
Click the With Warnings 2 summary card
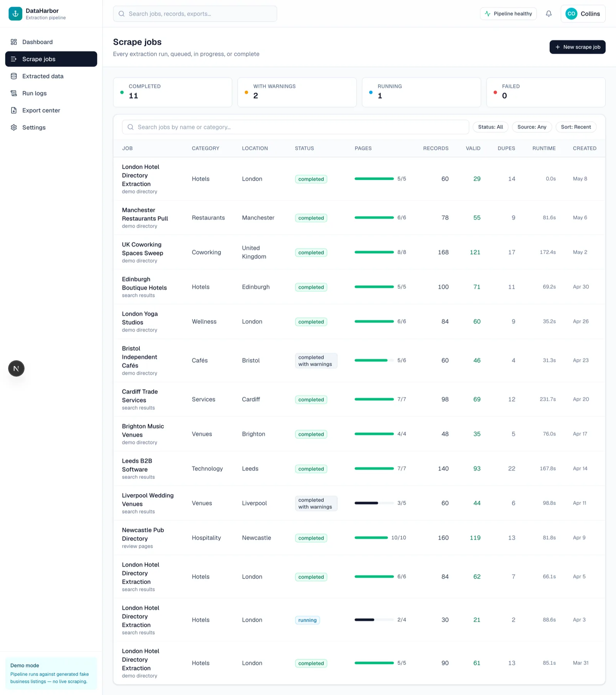tap(297, 92)
